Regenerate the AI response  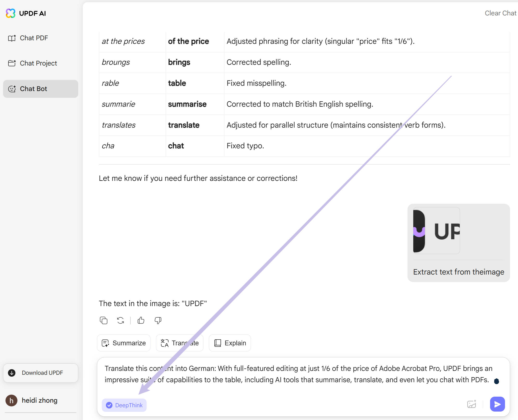pyautogui.click(x=120, y=321)
